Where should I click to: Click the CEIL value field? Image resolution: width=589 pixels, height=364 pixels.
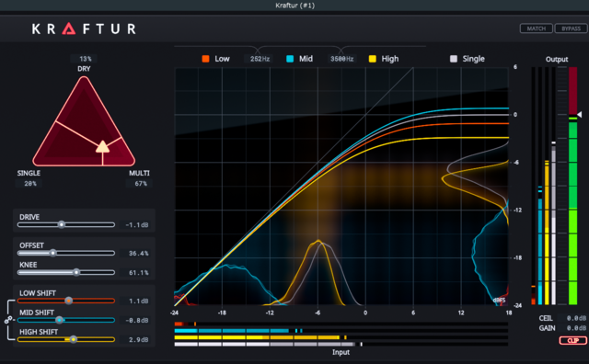(x=575, y=318)
